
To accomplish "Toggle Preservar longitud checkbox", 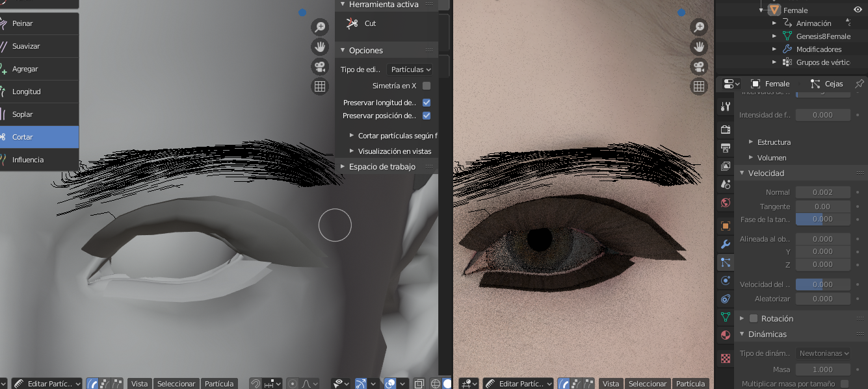I will pos(427,103).
